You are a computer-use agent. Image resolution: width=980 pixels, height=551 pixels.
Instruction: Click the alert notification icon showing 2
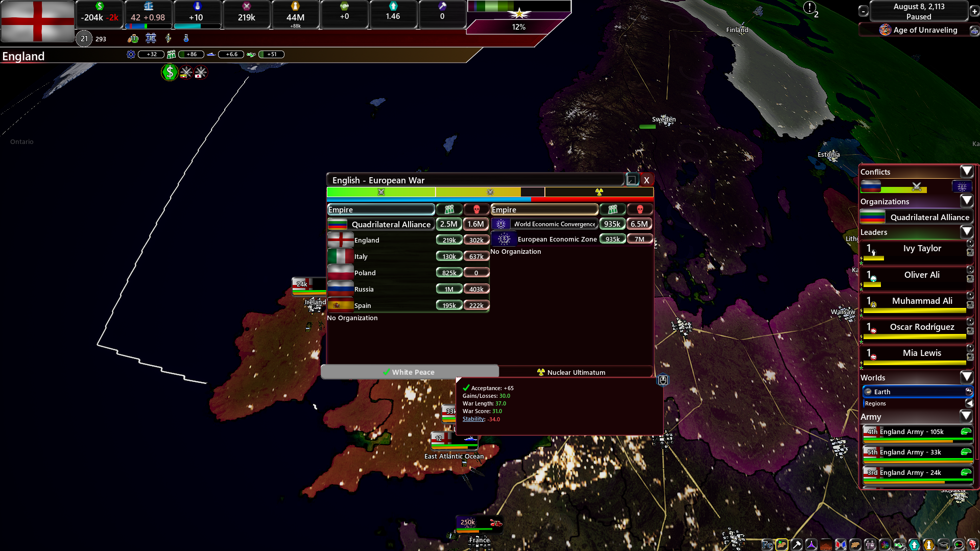coord(810,8)
